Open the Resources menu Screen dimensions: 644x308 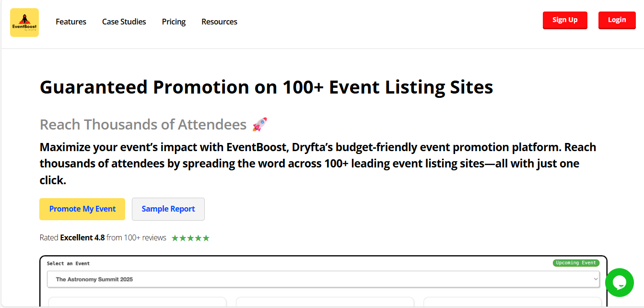(219, 22)
